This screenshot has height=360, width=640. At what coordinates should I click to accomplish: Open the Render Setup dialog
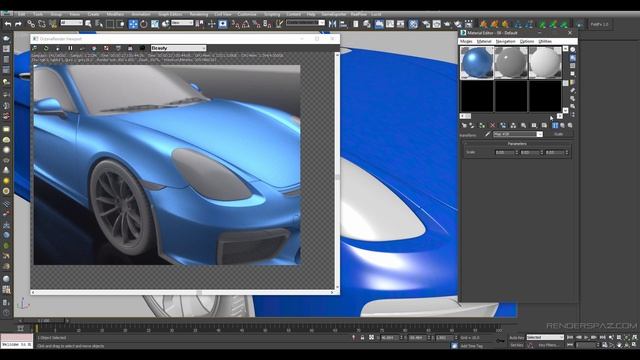tap(426, 24)
